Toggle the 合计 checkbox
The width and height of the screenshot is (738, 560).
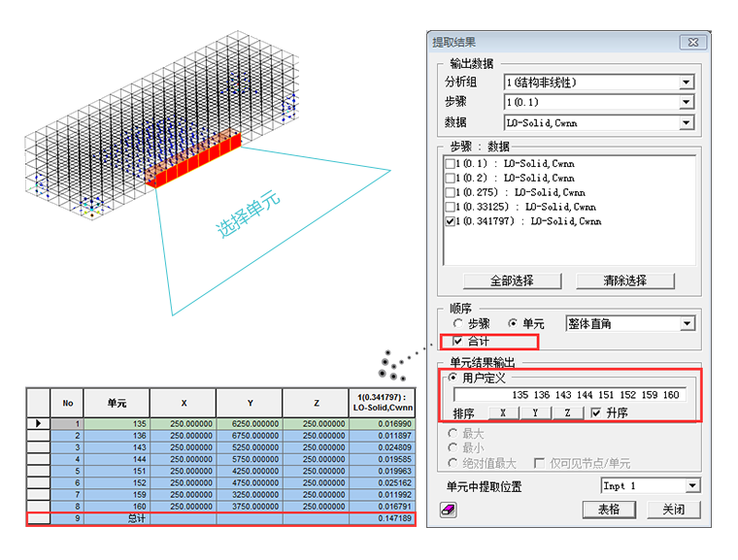(457, 341)
